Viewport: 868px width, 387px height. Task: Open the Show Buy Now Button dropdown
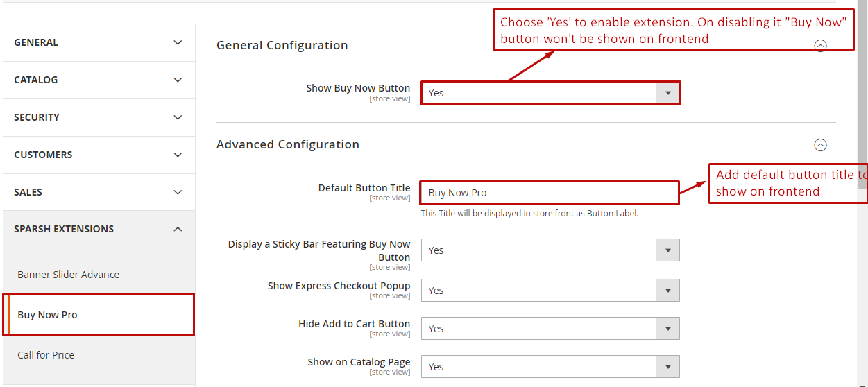tap(550, 93)
